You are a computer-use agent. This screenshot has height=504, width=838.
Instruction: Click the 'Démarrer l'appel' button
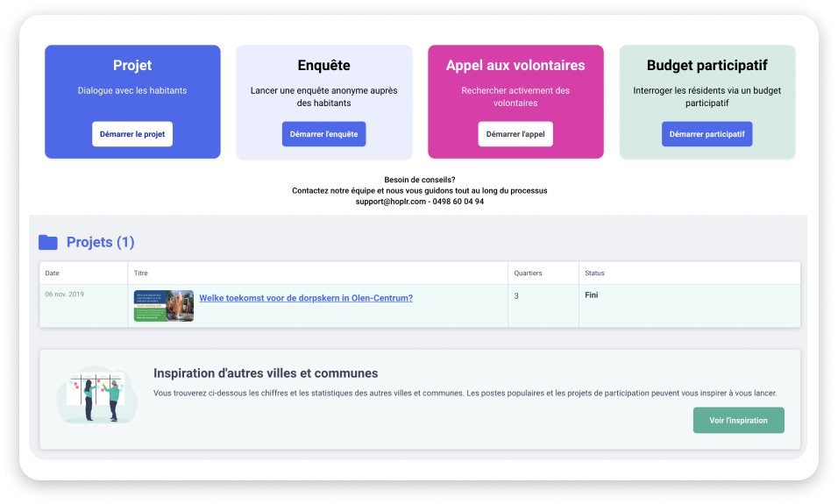pos(515,134)
